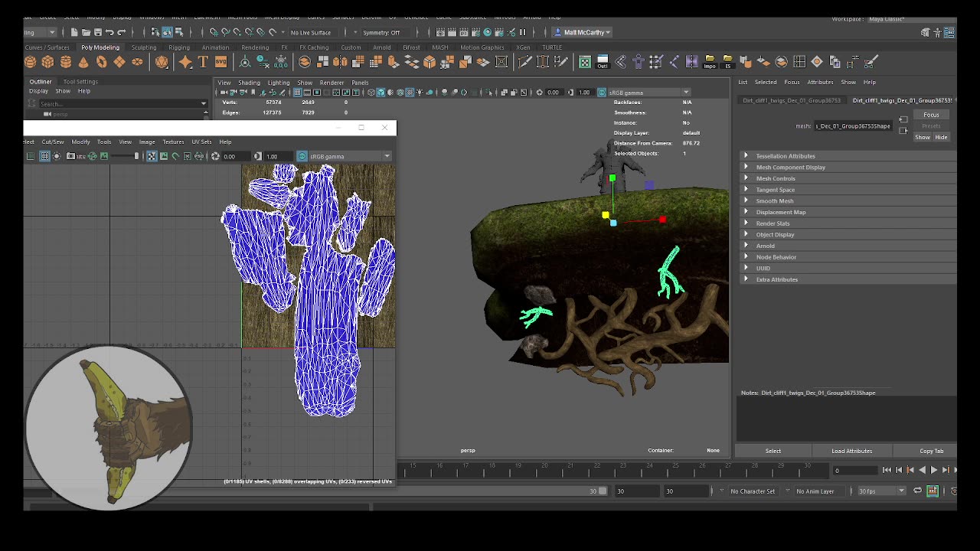980x551 pixels.
Task: Click the Undo arrow icon
Action: (109, 32)
